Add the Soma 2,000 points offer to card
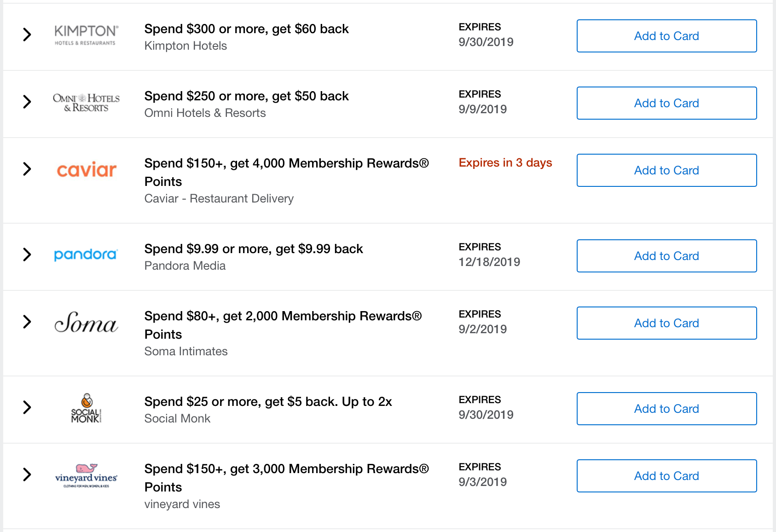This screenshot has height=532, width=776. (x=666, y=323)
